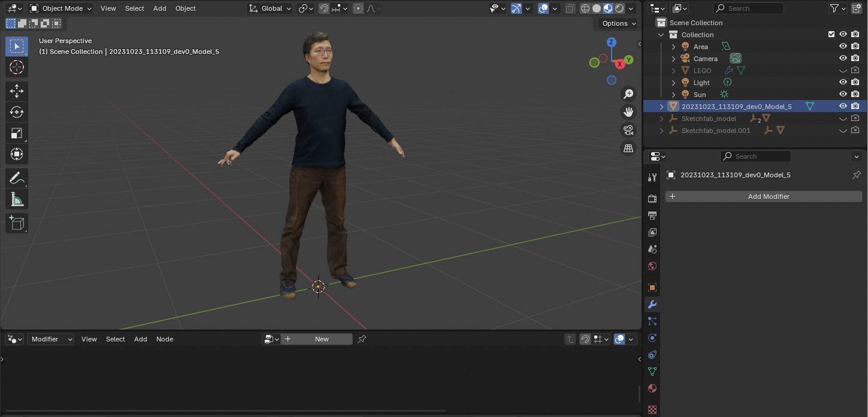Select the Add Cube tool
The height and width of the screenshot is (417, 868).
(17, 223)
